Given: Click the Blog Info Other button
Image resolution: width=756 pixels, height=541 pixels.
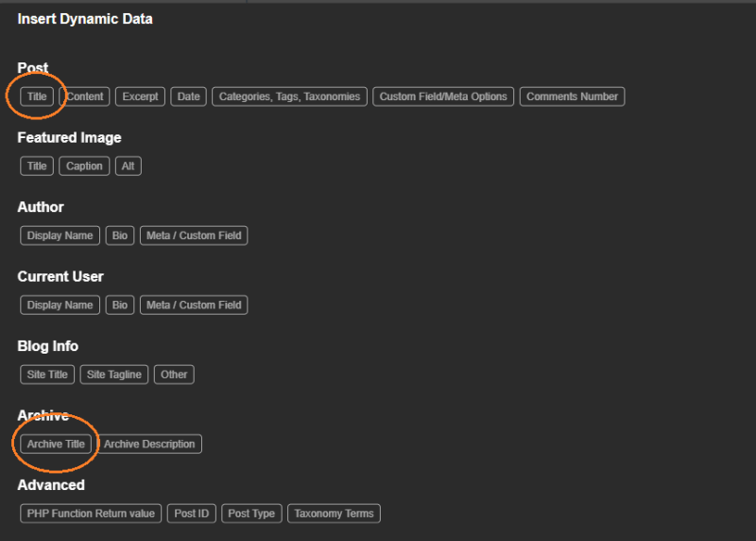Looking at the screenshot, I should (x=174, y=375).
